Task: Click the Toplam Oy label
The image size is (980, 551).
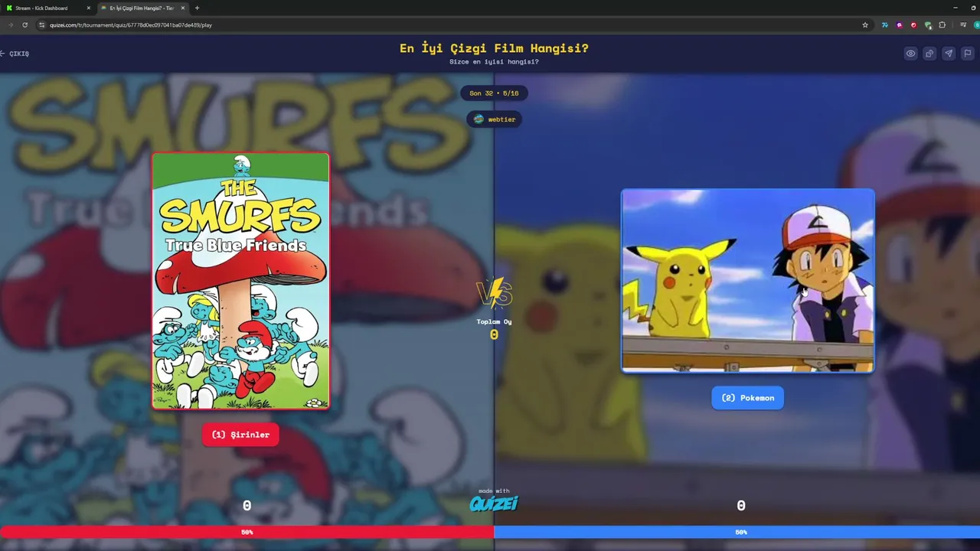Action: (494, 321)
